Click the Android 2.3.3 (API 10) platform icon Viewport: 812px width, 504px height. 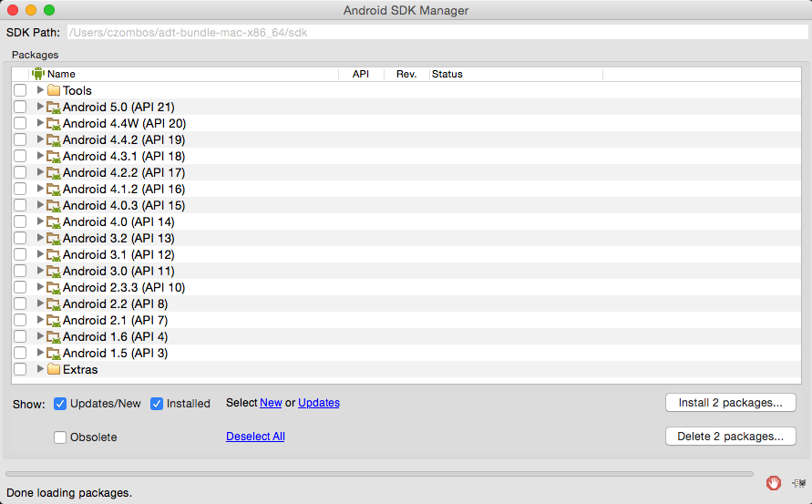click(x=54, y=287)
